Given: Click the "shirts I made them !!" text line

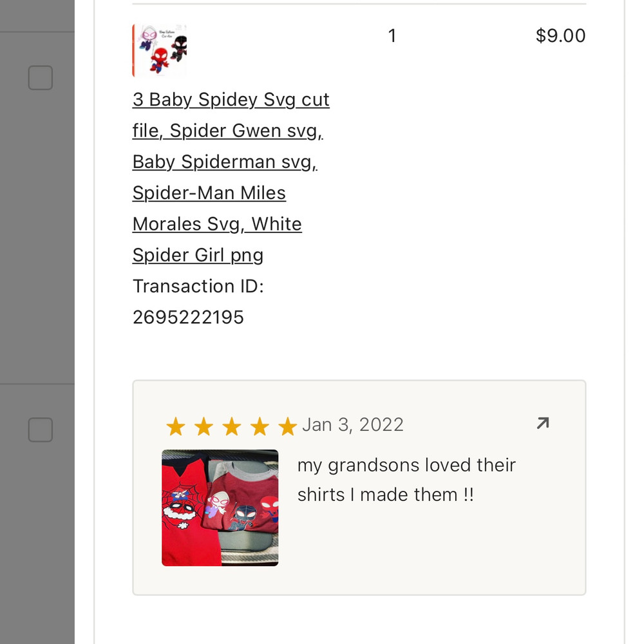Looking at the screenshot, I should 385,495.
